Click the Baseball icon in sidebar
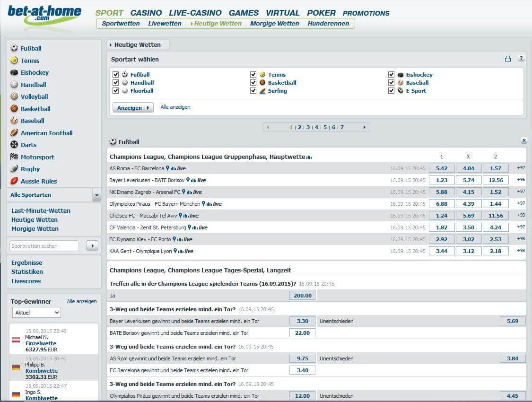This screenshot has height=402, width=532. coord(14,121)
